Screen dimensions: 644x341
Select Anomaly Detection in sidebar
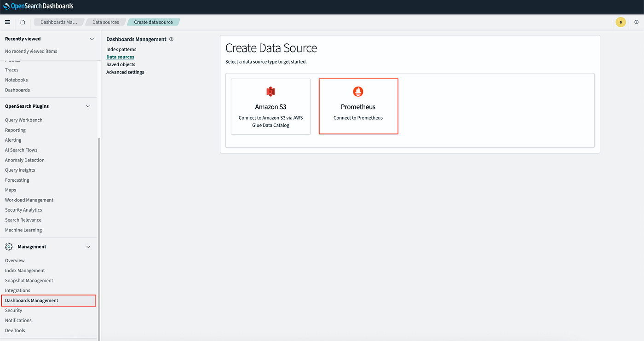(25, 160)
